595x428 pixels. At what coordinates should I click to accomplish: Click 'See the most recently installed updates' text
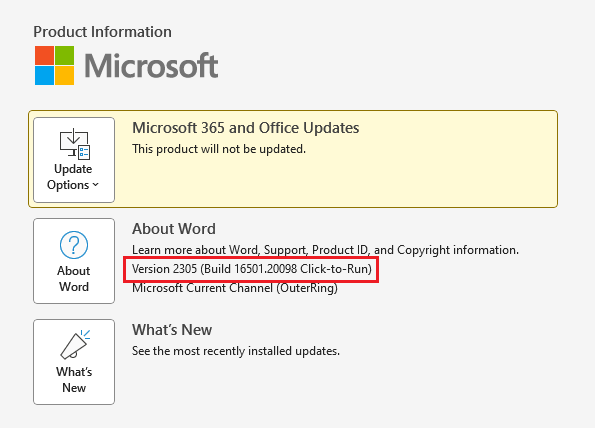(x=236, y=351)
